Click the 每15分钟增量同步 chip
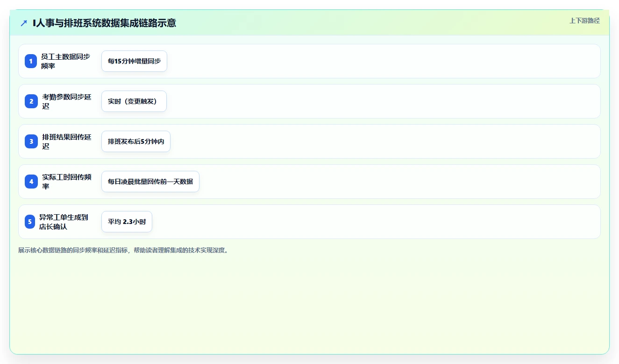619x364 pixels. pos(134,61)
